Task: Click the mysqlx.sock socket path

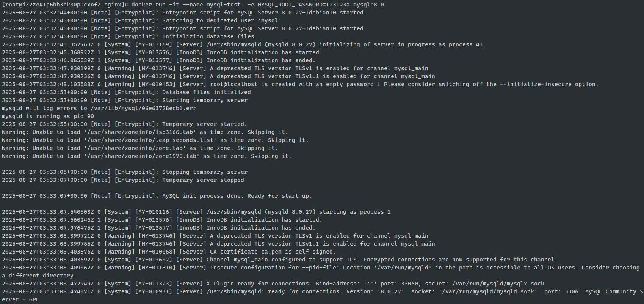Action: (498, 284)
